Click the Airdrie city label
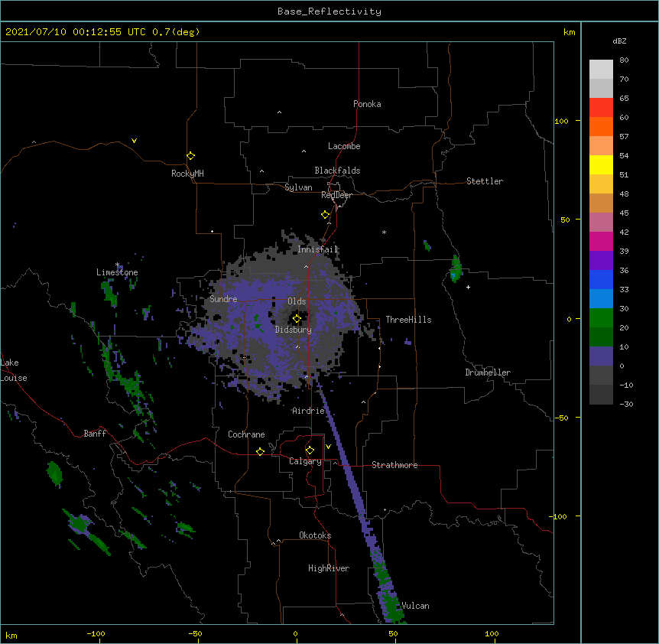Viewport: 659px width, 644px height. (308, 411)
